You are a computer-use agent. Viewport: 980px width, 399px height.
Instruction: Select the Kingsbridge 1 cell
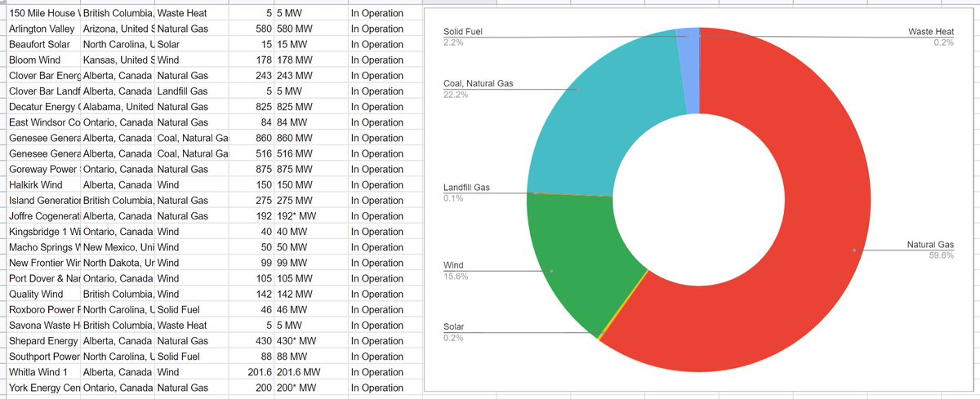pos(42,232)
